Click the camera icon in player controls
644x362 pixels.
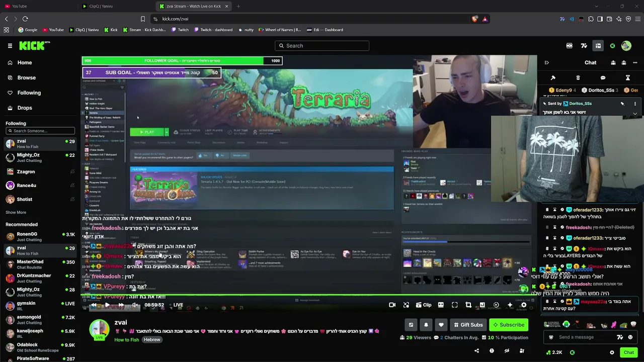[392, 305]
